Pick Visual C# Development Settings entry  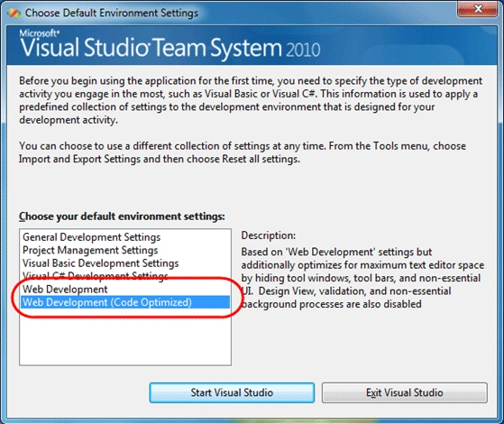(x=125, y=276)
